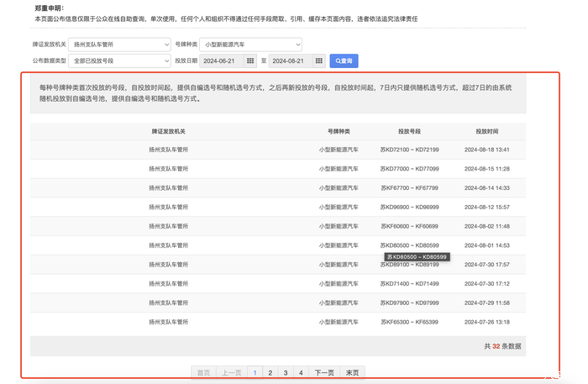
Task: Click 首页 pagination button
Action: pyautogui.click(x=203, y=372)
